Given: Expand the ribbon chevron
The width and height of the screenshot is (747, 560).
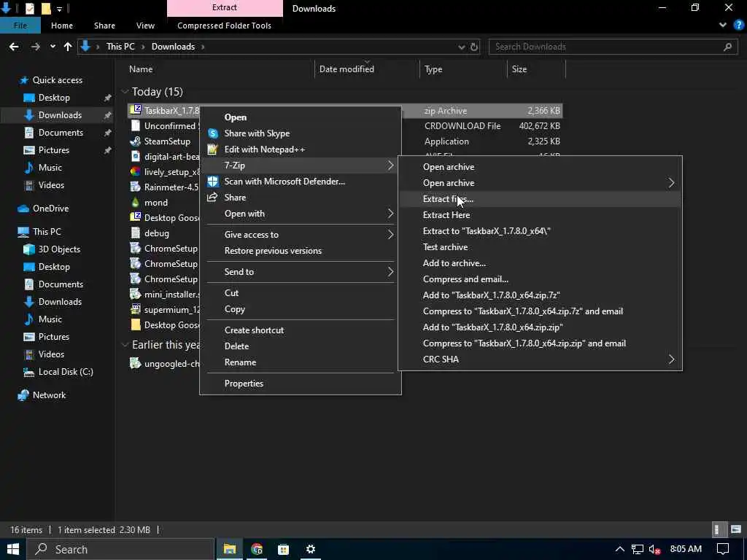Looking at the screenshot, I should coord(723,26).
